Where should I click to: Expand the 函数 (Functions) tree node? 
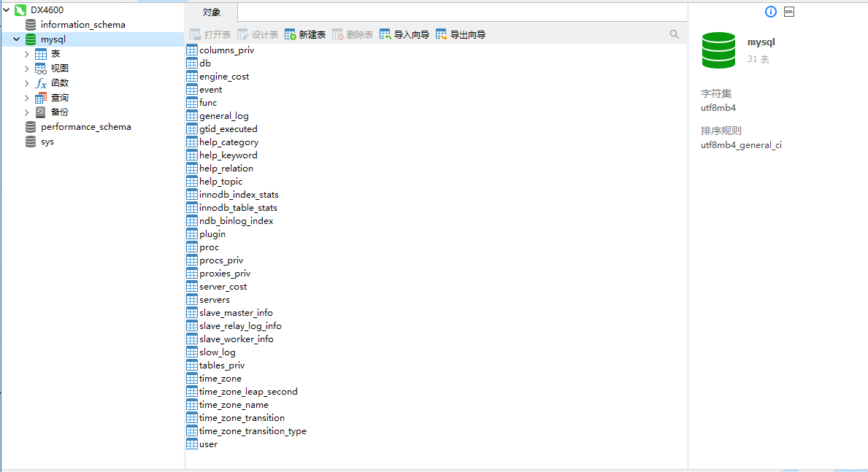pos(27,83)
